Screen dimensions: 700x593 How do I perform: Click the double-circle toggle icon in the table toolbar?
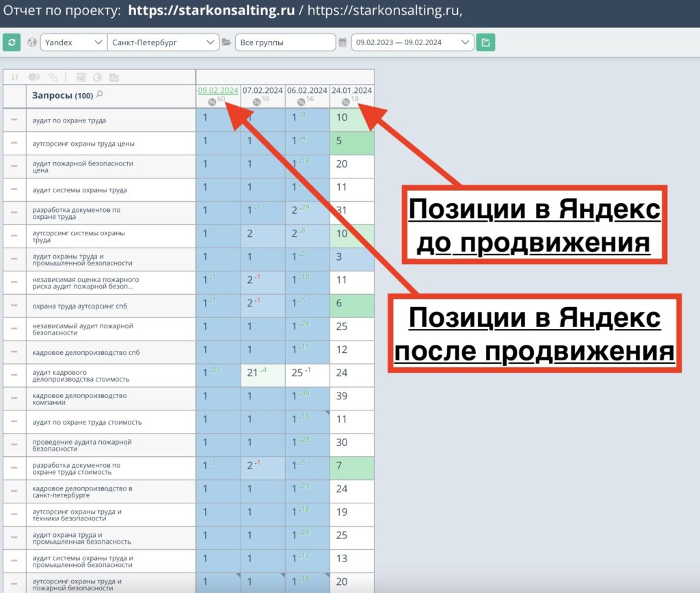[34, 77]
